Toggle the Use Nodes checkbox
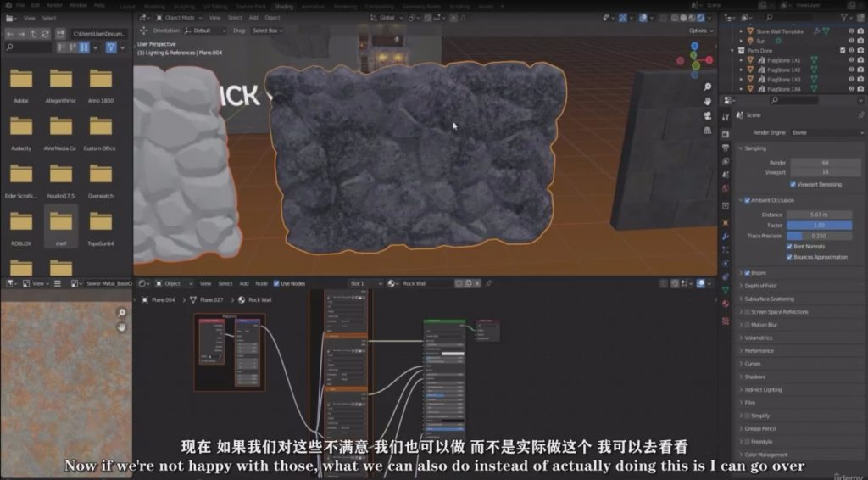This screenshot has width=868, height=480. (x=276, y=283)
